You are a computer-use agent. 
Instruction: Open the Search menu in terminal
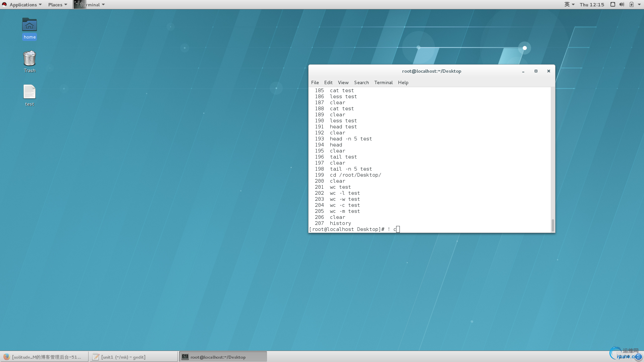361,82
